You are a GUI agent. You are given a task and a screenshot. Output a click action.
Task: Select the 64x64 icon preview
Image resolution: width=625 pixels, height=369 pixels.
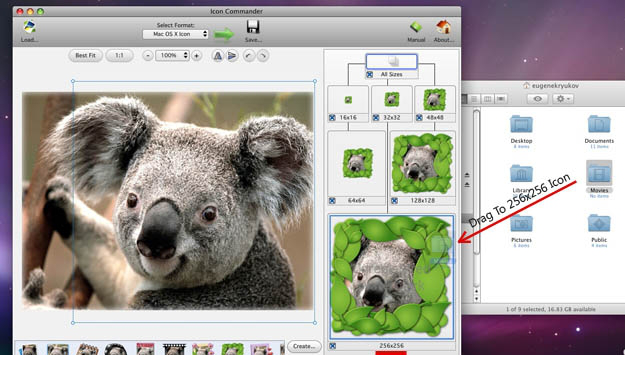click(357, 163)
